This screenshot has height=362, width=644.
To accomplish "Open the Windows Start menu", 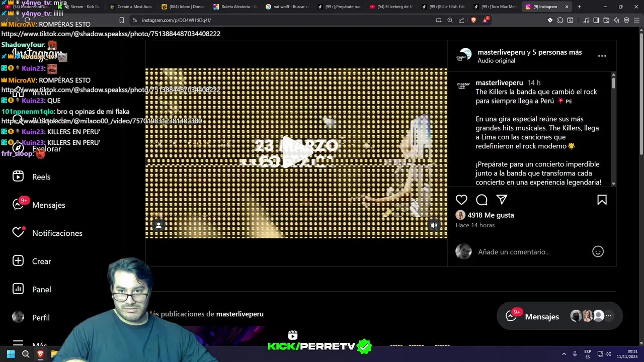I will pyautogui.click(x=11, y=354).
